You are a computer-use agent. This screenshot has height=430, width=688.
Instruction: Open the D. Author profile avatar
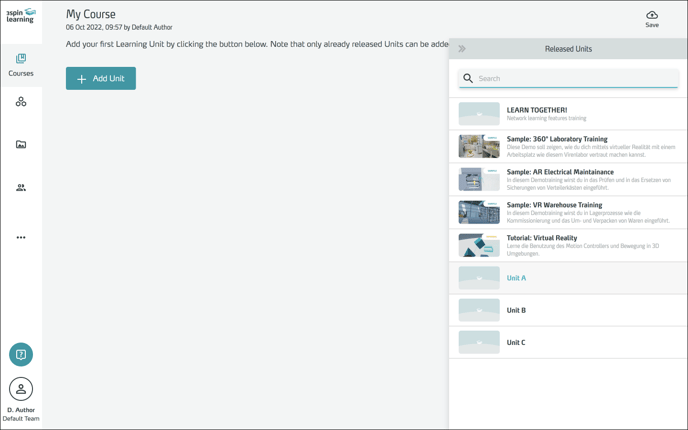(x=21, y=389)
